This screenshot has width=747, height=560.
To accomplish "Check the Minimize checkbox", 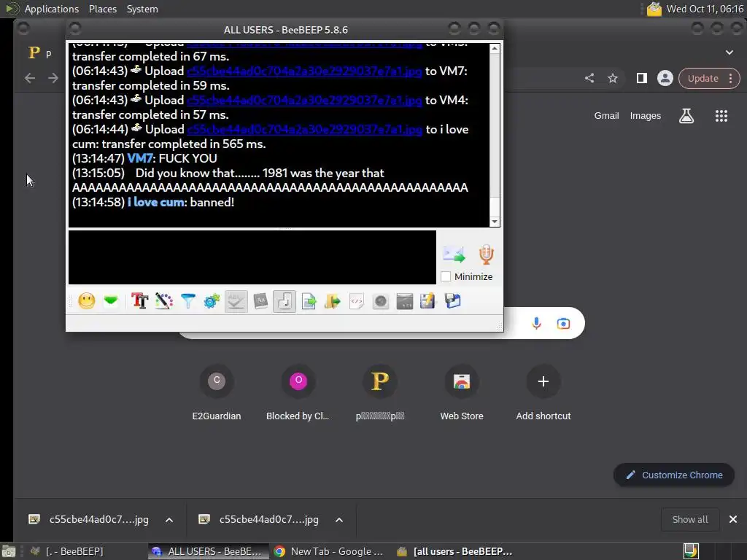I will coord(446,276).
